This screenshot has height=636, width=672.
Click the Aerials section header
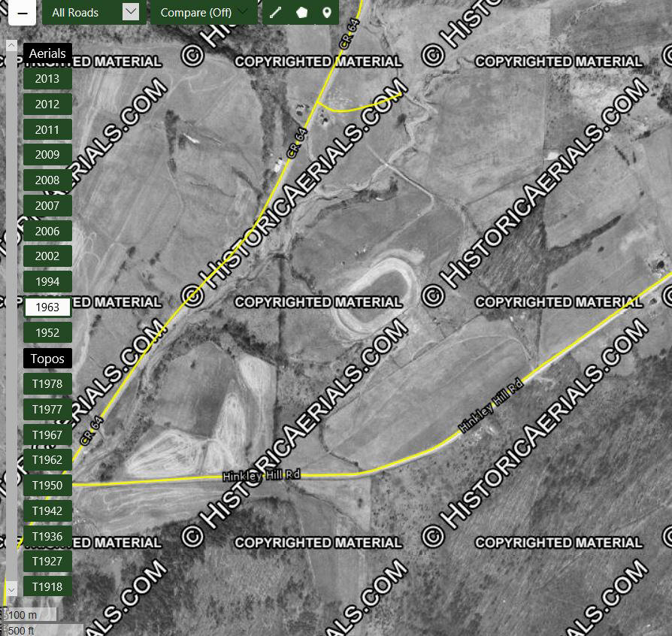point(47,53)
